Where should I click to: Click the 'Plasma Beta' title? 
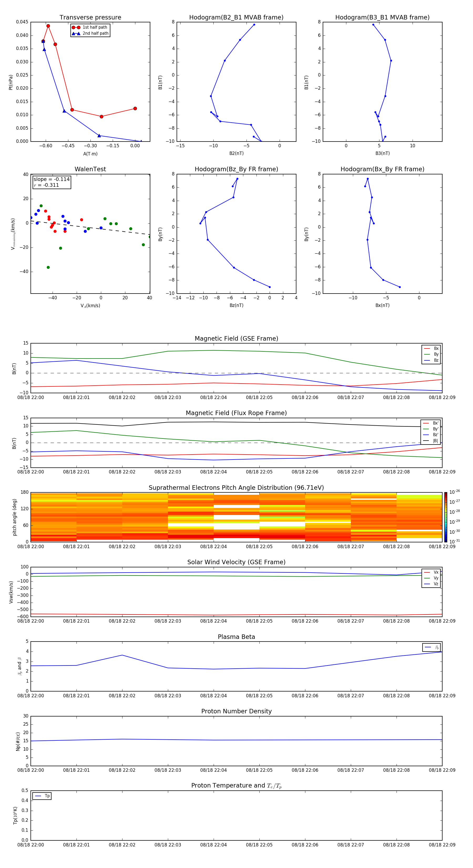click(x=236, y=637)
